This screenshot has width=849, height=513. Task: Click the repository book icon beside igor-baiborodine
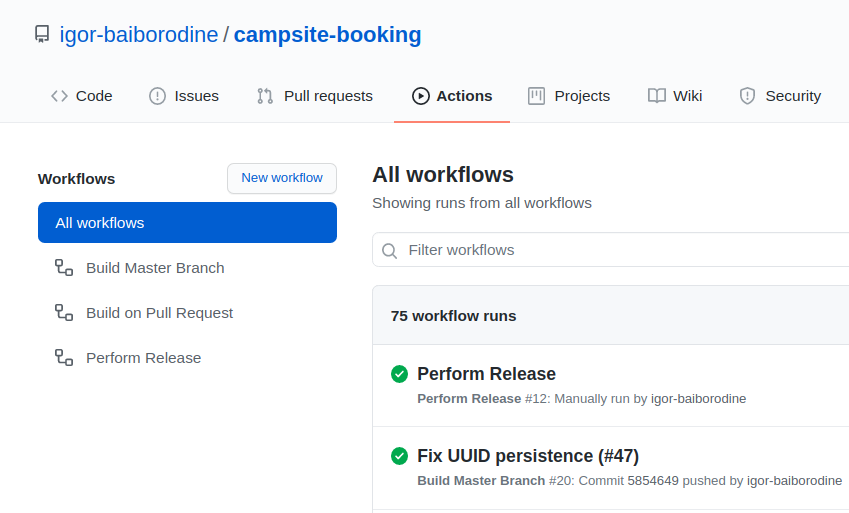point(42,34)
